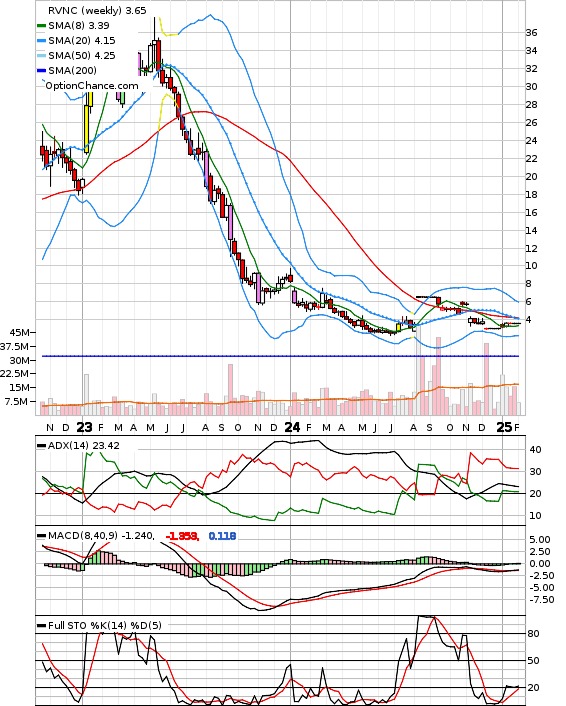
Task: Open the OptionChance.com watermark link
Action: pos(92,86)
